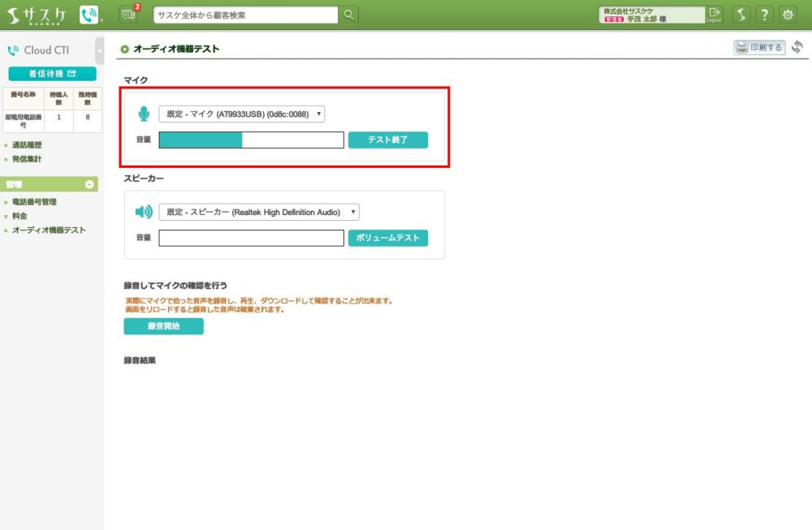Open 通話履歴 in the sidebar
This screenshot has width=812, height=530.
(x=27, y=145)
